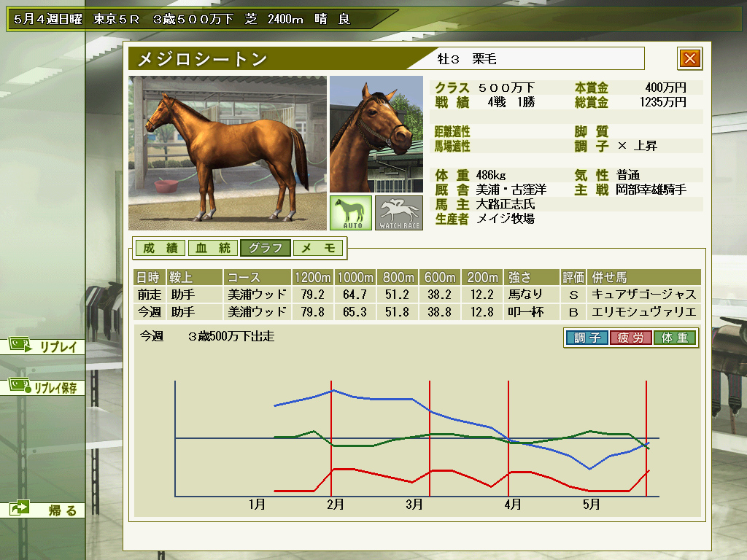The image size is (747, 560).
Task: Switch to the 成績 results tab
Action: (160, 248)
